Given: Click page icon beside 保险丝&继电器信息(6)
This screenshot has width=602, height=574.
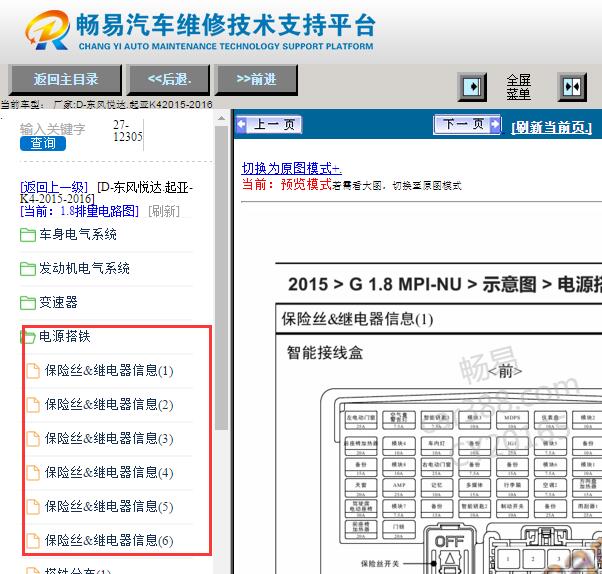Looking at the screenshot, I should coord(33,541).
